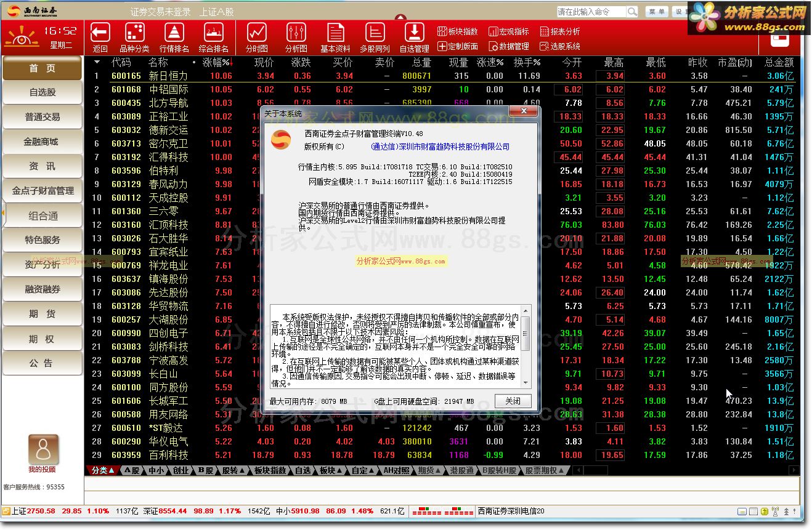
Task: Open 基本资料 document icon
Action: pyautogui.click(x=335, y=38)
